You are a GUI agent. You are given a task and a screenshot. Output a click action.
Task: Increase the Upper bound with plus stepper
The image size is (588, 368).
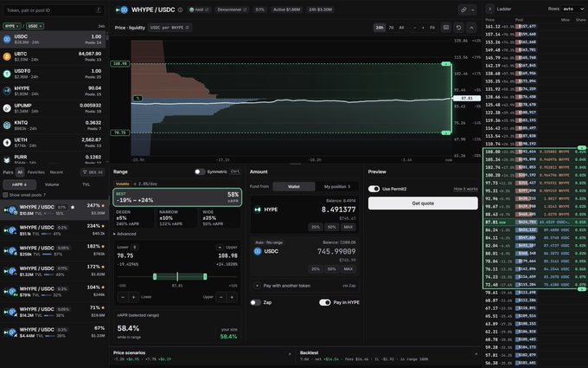tap(232, 297)
